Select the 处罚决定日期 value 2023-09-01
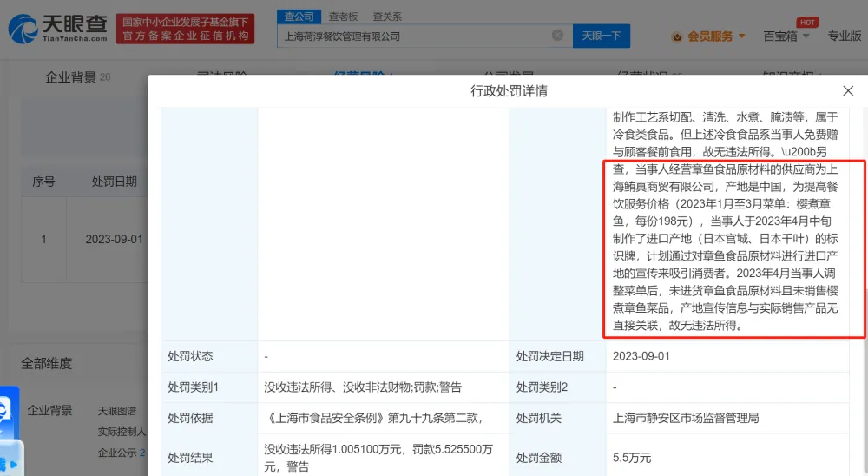868x476 pixels. 641,356
